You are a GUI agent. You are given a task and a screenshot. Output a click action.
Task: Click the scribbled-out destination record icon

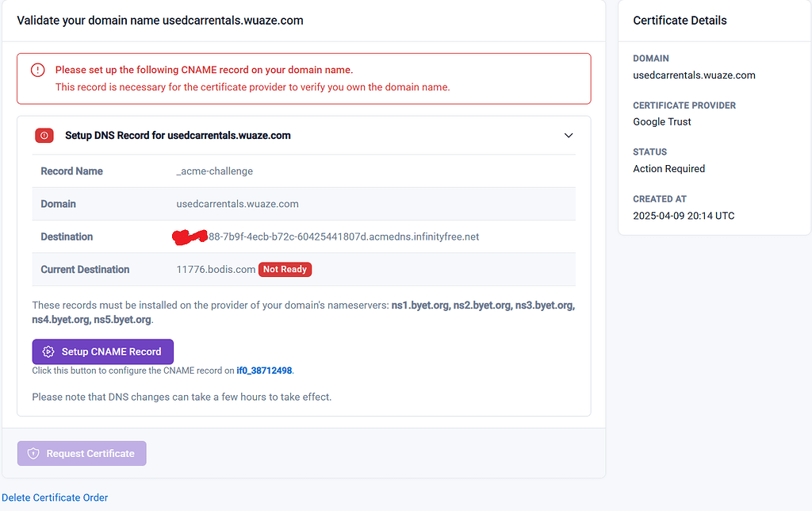point(190,235)
